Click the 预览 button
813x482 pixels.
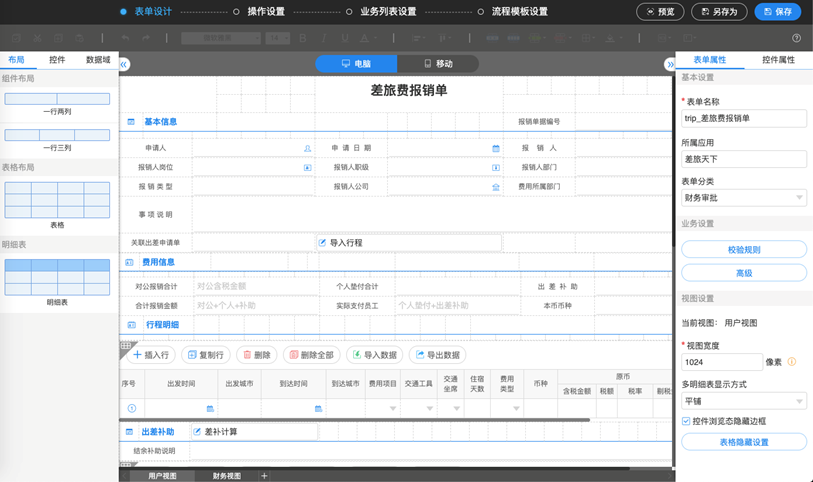660,11
